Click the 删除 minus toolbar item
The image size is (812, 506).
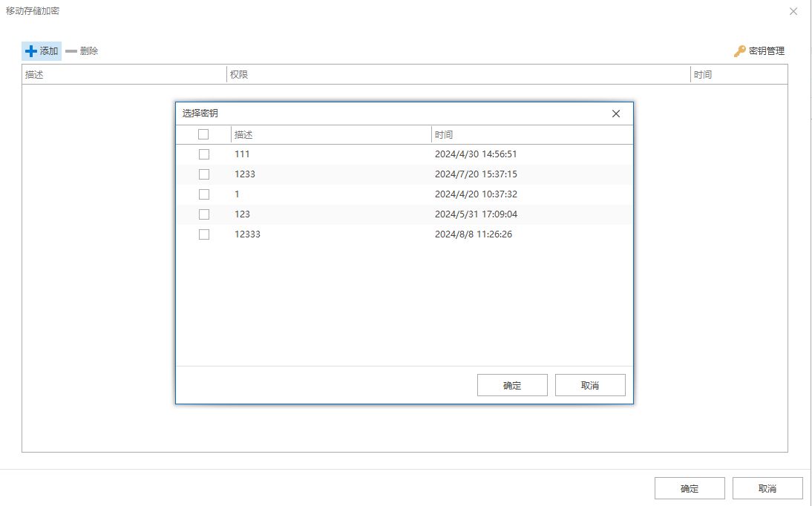pos(82,50)
